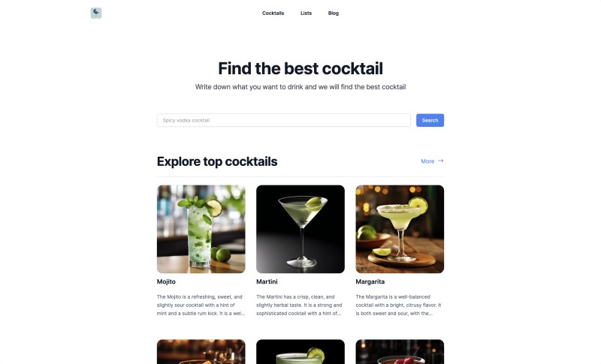Viewport: 601px width, 364px height.
Task: Click the Margarita title link
Action: (370, 281)
